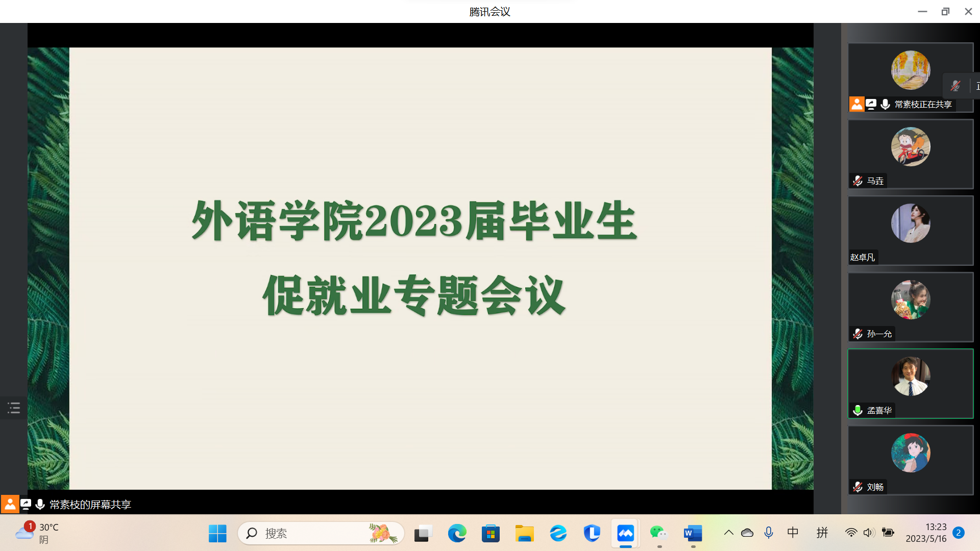Click the screen-share icon in 常素枝's tile
This screenshot has height=551, width=980.
point(871,104)
